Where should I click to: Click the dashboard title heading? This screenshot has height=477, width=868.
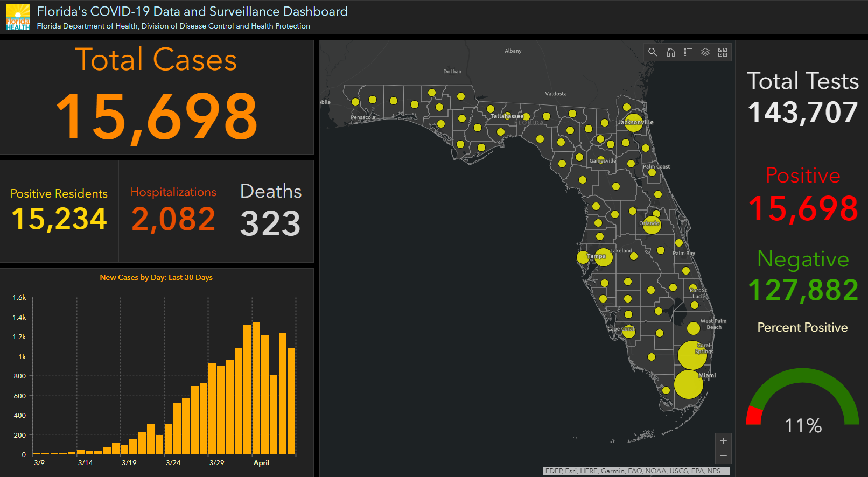point(192,11)
